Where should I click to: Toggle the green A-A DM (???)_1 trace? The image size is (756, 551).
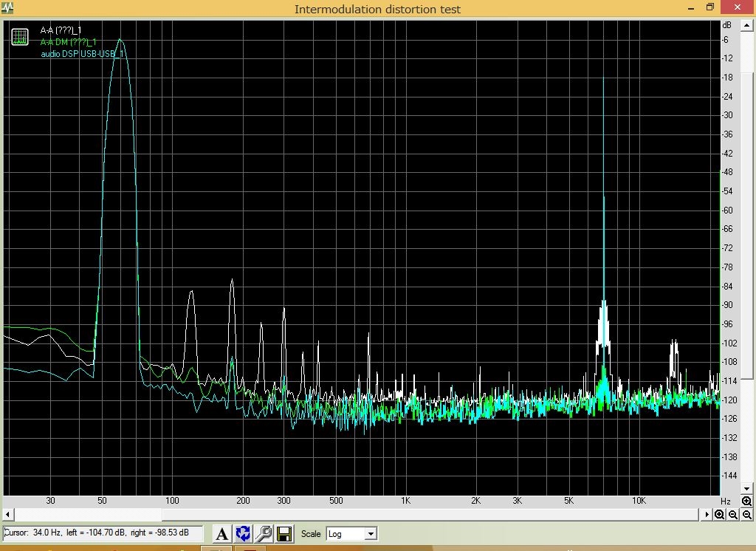(x=68, y=42)
